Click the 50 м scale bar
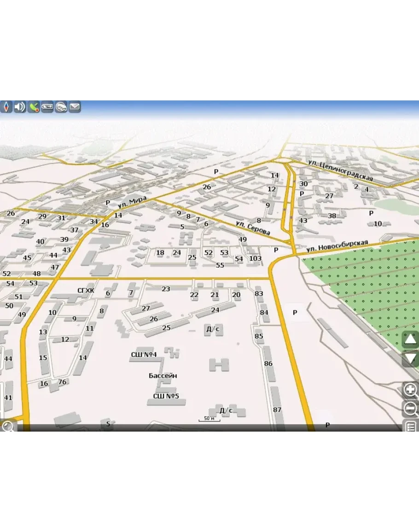 point(209,419)
